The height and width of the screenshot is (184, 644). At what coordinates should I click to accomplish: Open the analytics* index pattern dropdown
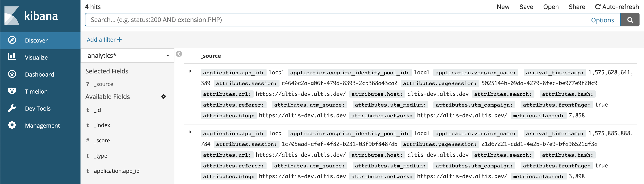(127, 56)
